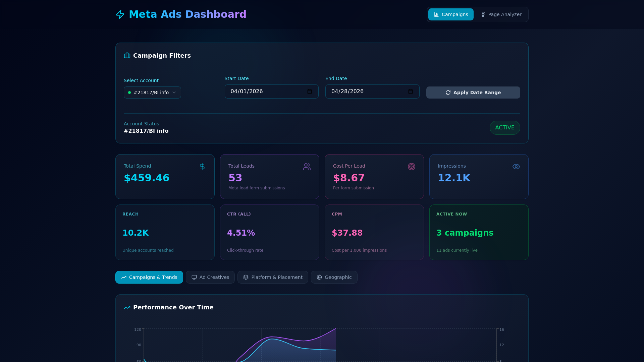Click the dollar icon on Total Spend
This screenshot has width=644, height=362.
[x=202, y=167]
